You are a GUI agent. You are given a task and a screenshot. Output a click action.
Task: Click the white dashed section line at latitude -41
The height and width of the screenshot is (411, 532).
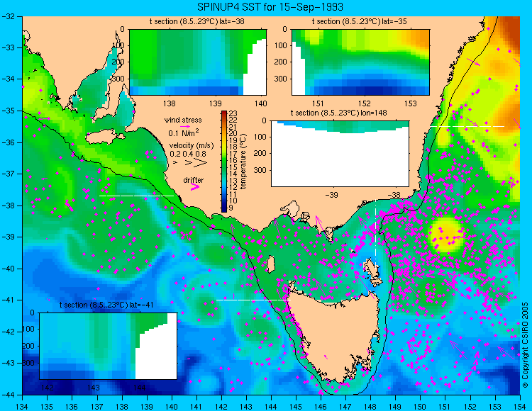(253, 300)
